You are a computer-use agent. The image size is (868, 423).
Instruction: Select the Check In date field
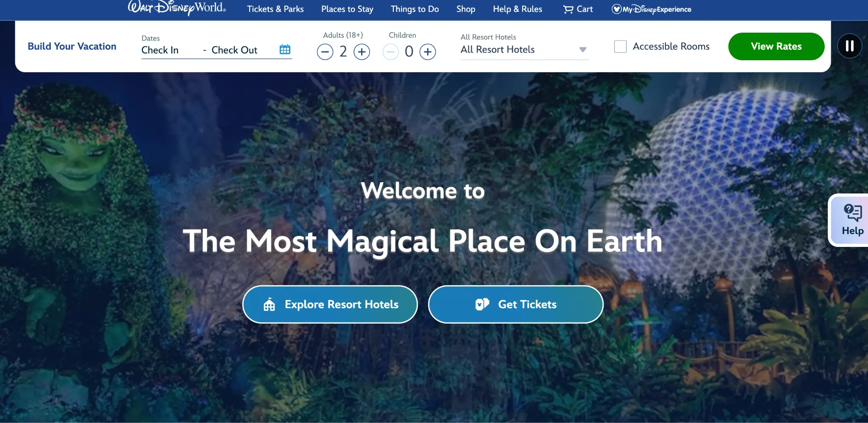(160, 50)
